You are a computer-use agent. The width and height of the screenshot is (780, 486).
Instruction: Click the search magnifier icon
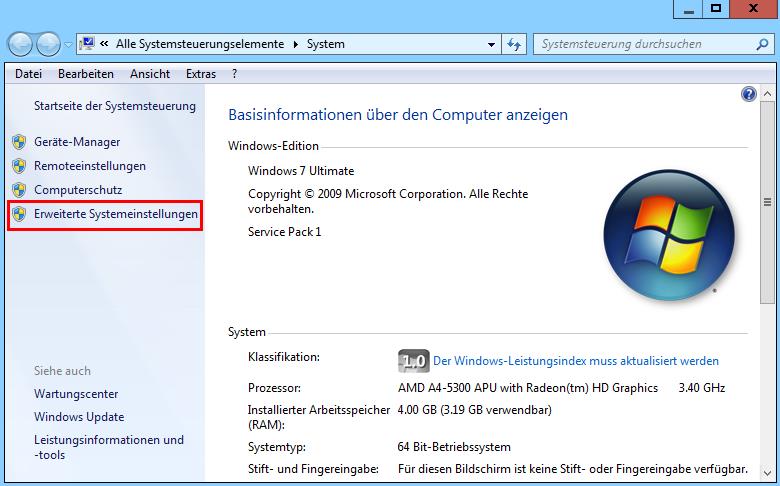click(x=762, y=44)
